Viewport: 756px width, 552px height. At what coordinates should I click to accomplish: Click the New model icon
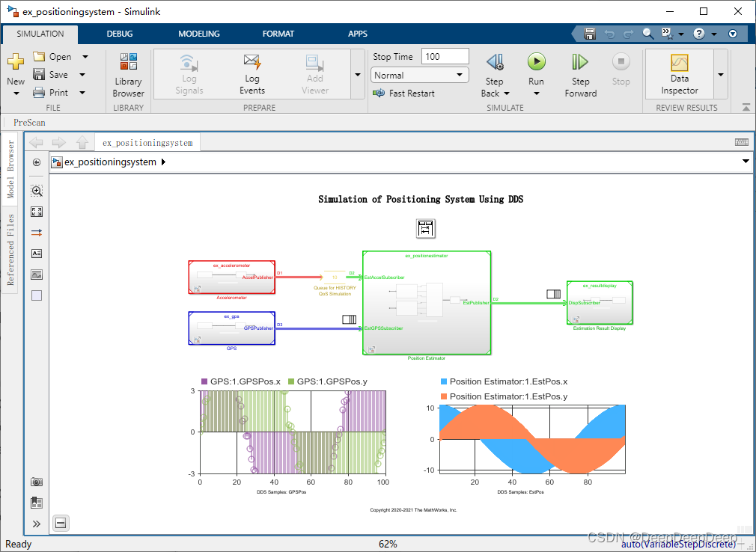(x=16, y=62)
